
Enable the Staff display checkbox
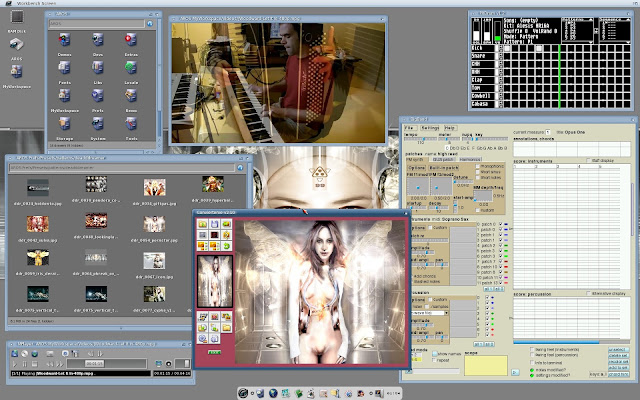tap(588, 160)
